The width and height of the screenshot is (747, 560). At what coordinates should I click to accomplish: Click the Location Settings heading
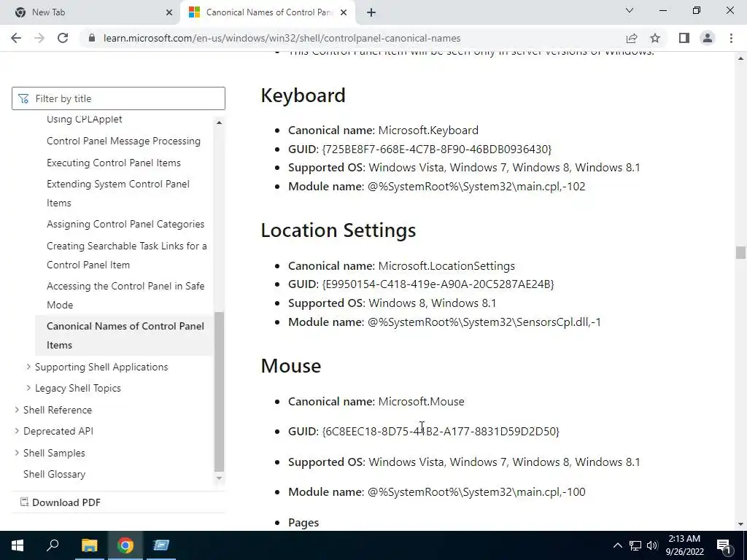[x=338, y=230]
